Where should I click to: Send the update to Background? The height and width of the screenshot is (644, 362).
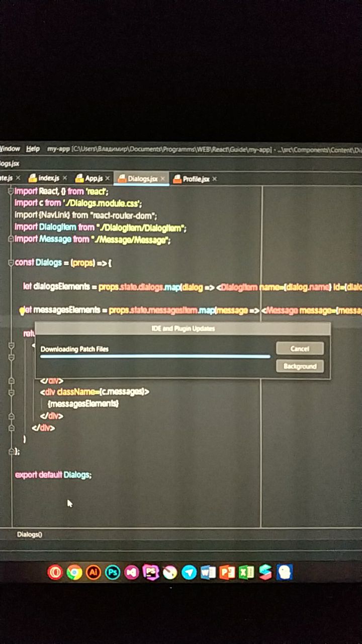[x=300, y=366]
